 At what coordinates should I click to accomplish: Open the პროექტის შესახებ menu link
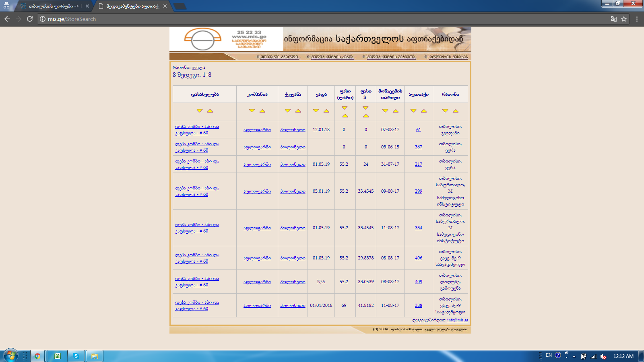pos(448,57)
